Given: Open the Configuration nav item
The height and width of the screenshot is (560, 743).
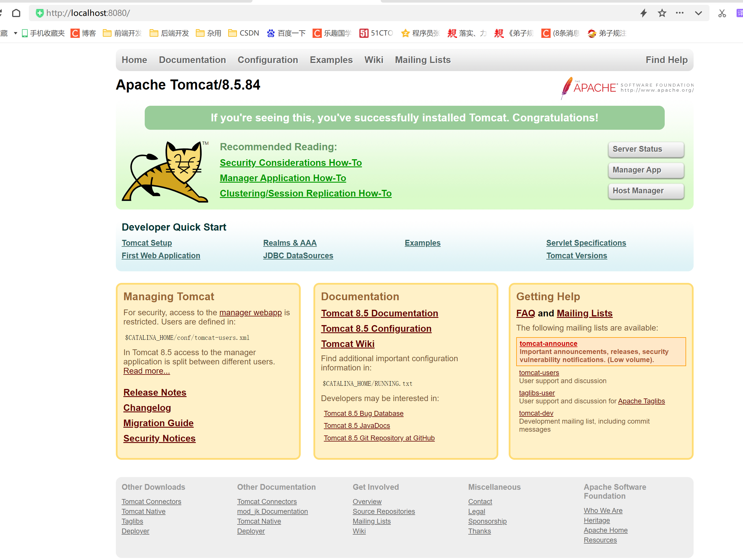Looking at the screenshot, I should click(x=268, y=60).
